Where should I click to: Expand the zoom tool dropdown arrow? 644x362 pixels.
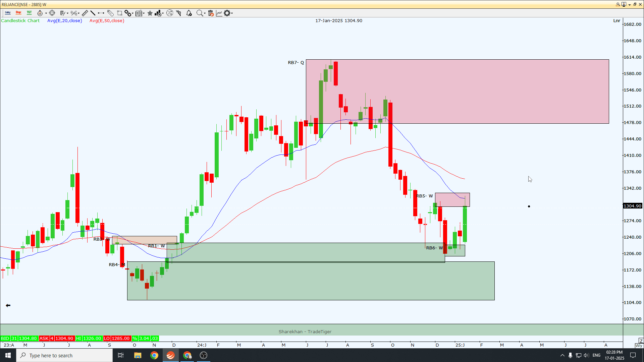[205, 13]
